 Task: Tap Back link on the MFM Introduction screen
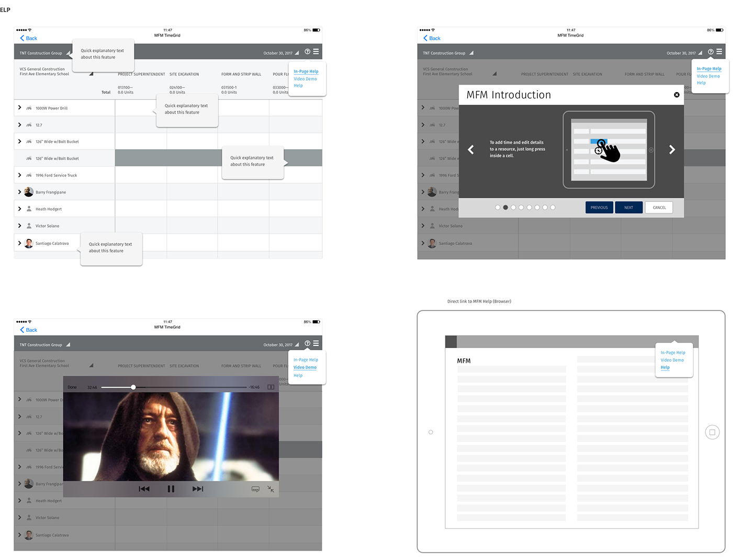(432, 38)
